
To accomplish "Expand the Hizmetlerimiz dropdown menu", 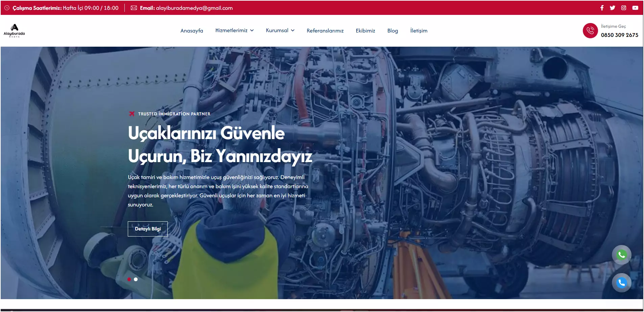I will (235, 30).
